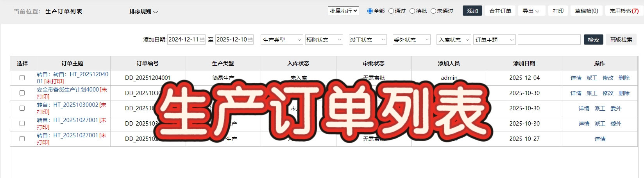The height and width of the screenshot is (178, 644).
Task: Open order link 转自：转自：HT_20251204001
Action: tap(72, 78)
